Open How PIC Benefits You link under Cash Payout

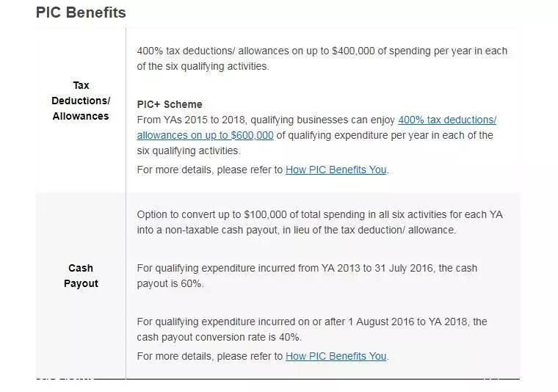click(336, 357)
